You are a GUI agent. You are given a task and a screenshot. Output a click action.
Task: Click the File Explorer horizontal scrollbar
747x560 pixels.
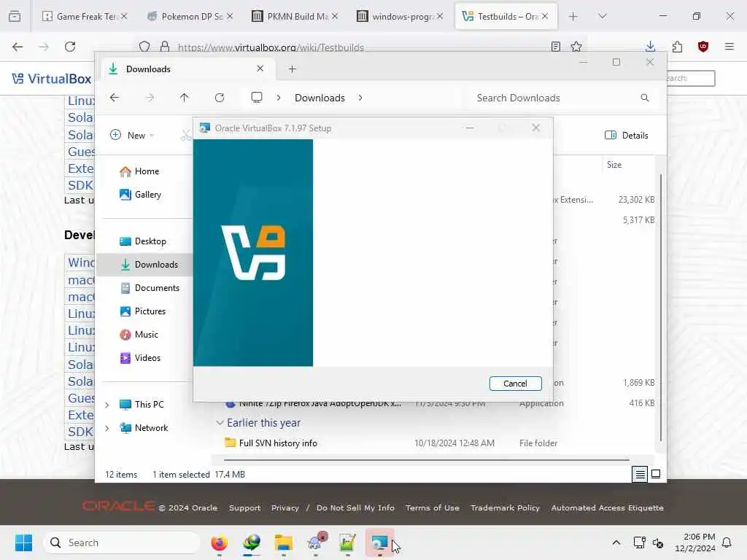click(426, 460)
